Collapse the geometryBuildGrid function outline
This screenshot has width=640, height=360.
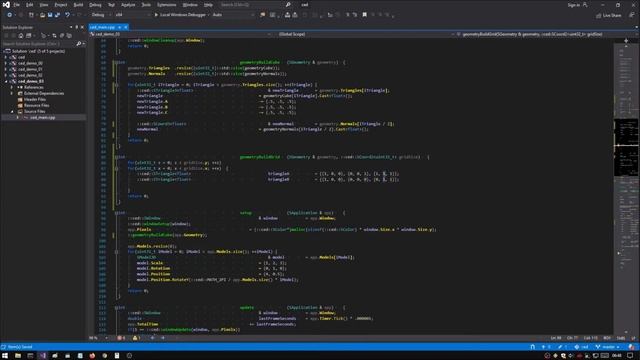116,157
